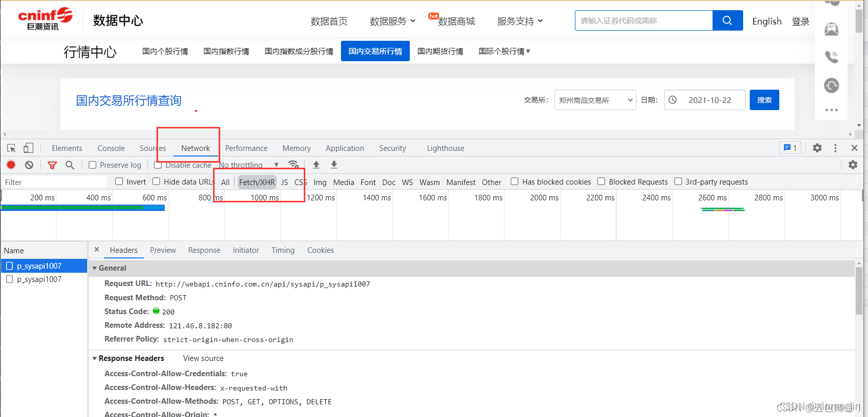This screenshot has width=868, height=417.
Task: Open the Timing tab
Action: click(283, 250)
